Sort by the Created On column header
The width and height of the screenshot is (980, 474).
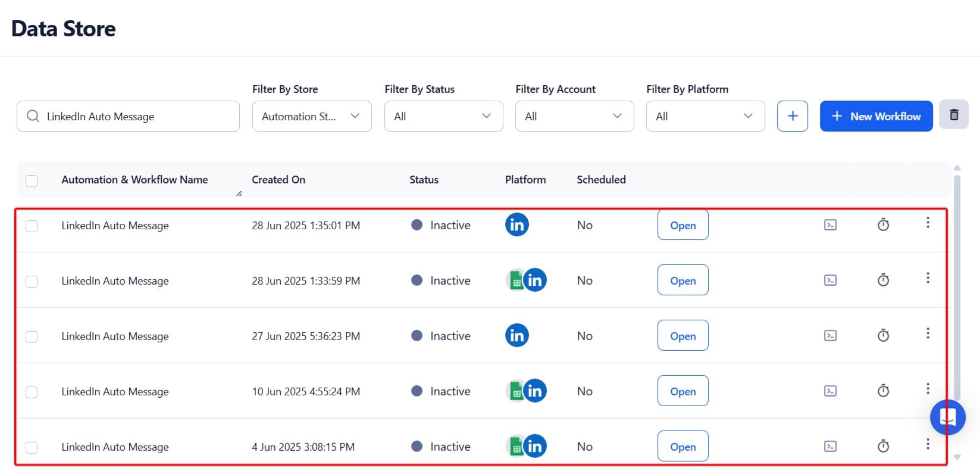click(x=278, y=180)
